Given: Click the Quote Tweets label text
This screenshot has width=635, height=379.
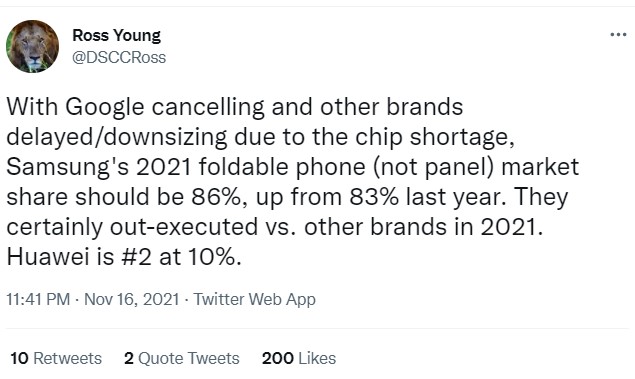Looking at the screenshot, I should click(x=189, y=358).
